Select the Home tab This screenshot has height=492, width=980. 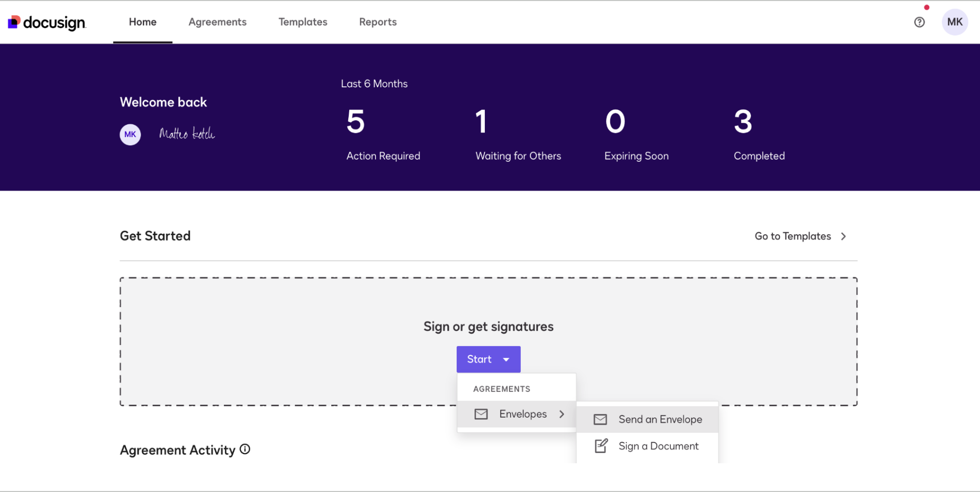pos(143,22)
